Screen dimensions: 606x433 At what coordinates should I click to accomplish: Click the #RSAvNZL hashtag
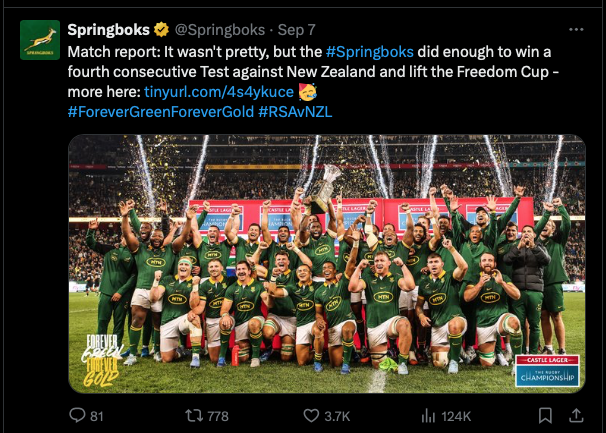point(295,111)
